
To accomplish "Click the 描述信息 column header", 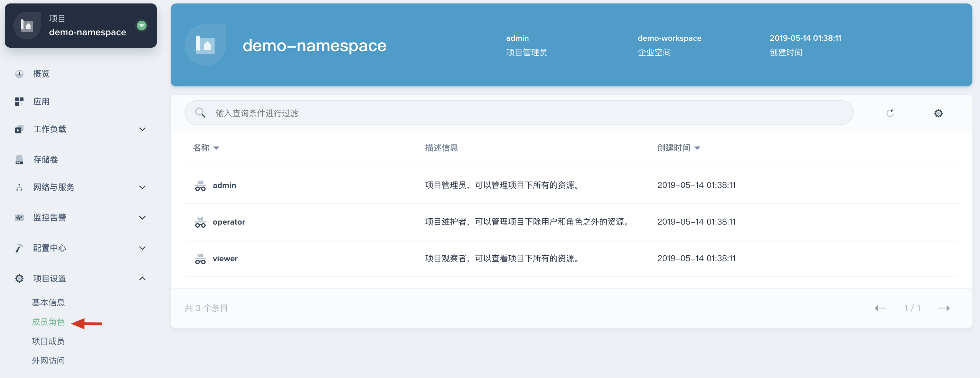I will (441, 148).
